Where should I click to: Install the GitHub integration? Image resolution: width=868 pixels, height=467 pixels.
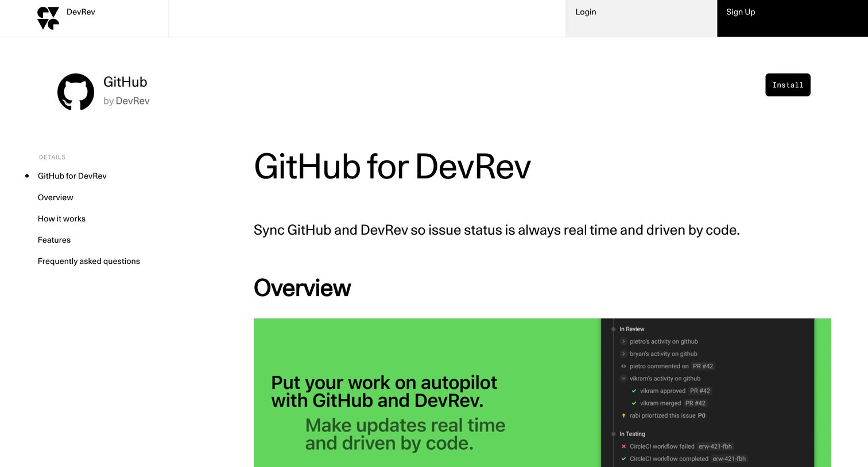[788, 85]
